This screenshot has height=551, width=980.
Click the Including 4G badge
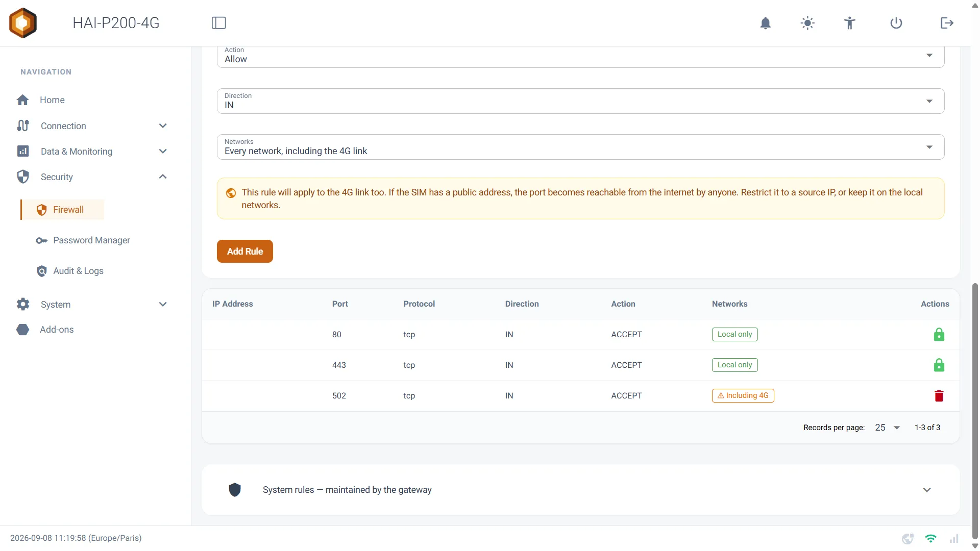743,395
